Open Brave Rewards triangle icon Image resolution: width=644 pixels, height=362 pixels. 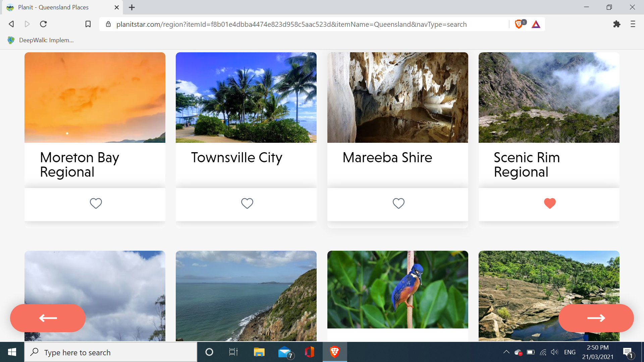coord(536,24)
